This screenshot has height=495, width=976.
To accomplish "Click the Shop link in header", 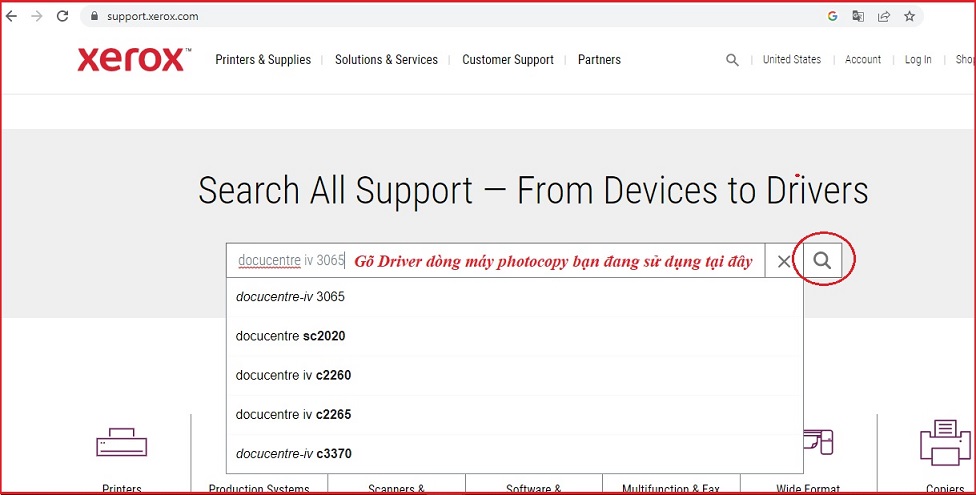I will pos(965,60).
